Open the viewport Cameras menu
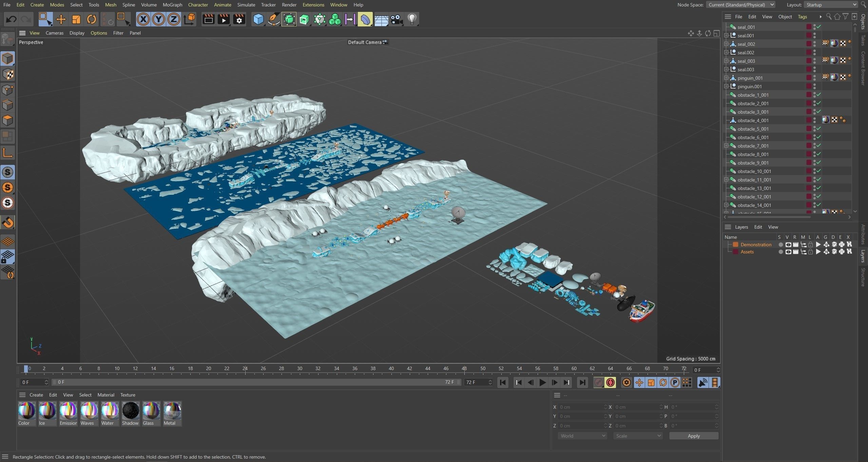 (x=54, y=33)
